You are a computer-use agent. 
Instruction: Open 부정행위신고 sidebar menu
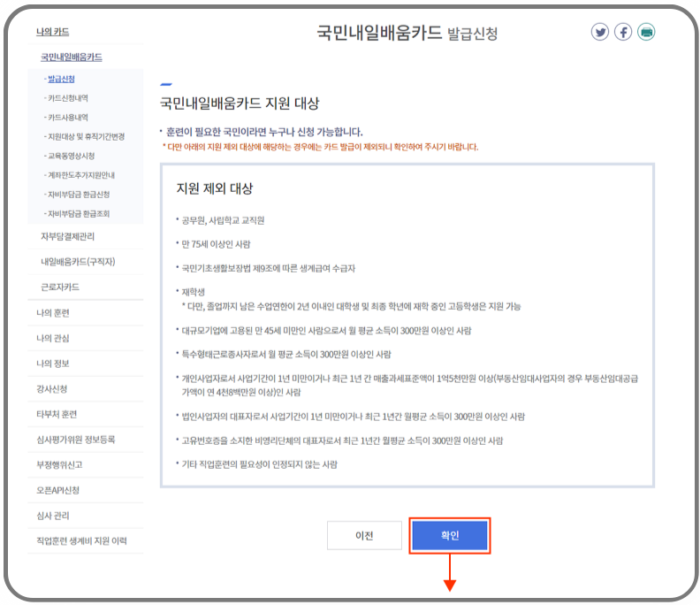coord(59,465)
